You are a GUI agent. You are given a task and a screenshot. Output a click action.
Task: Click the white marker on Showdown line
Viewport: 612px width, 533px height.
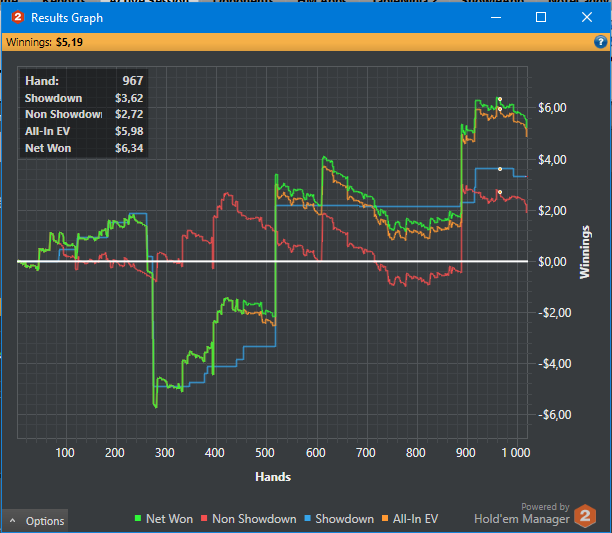click(x=499, y=169)
